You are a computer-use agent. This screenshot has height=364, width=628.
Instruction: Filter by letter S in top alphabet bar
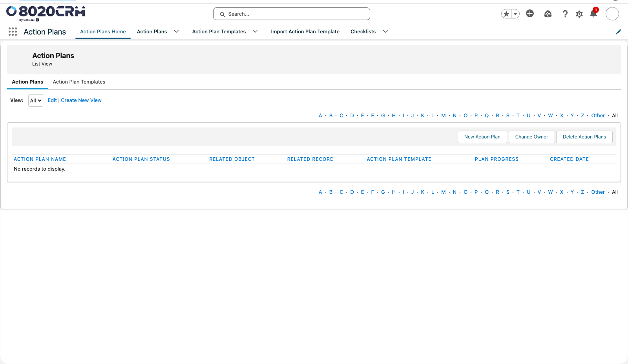pos(508,116)
